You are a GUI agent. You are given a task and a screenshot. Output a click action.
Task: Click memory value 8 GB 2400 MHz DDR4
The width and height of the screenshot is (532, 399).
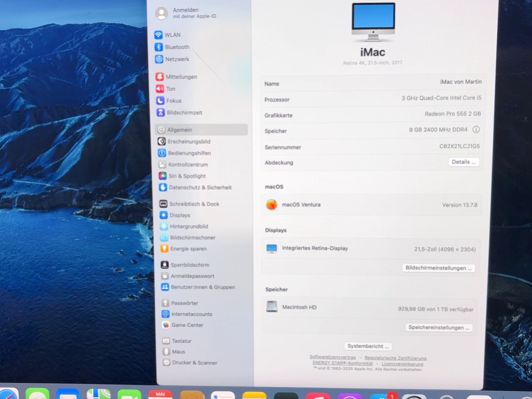[x=438, y=130]
